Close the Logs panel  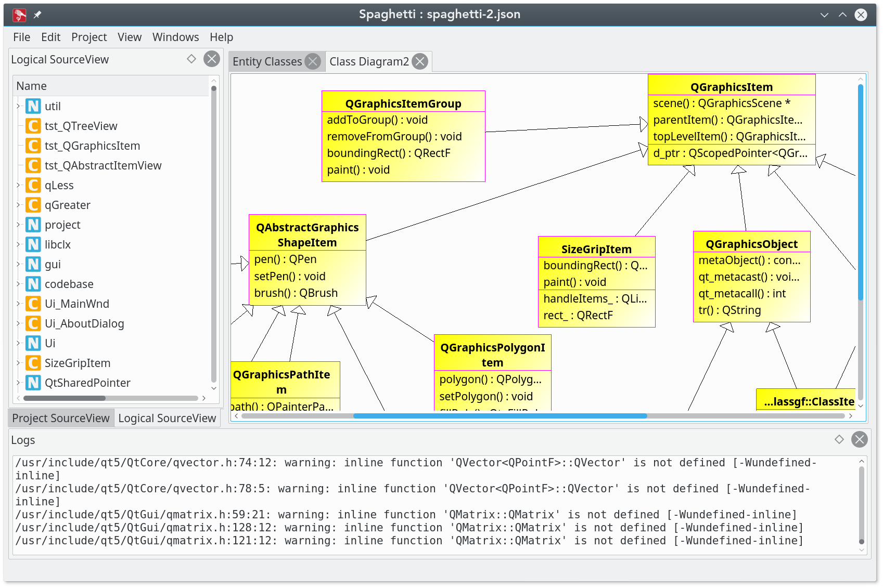[x=859, y=439]
